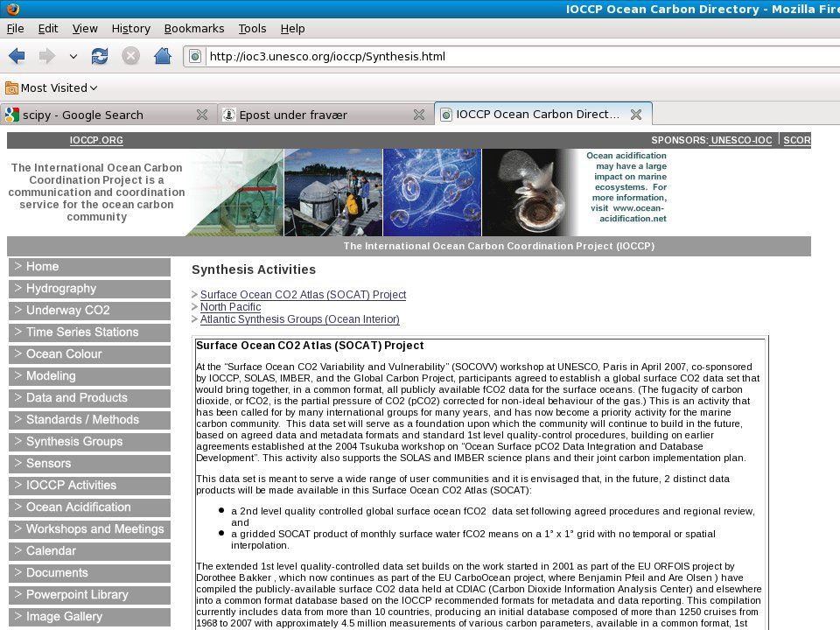Click the Most Visited folder icon
840x630 pixels.
coord(11,87)
